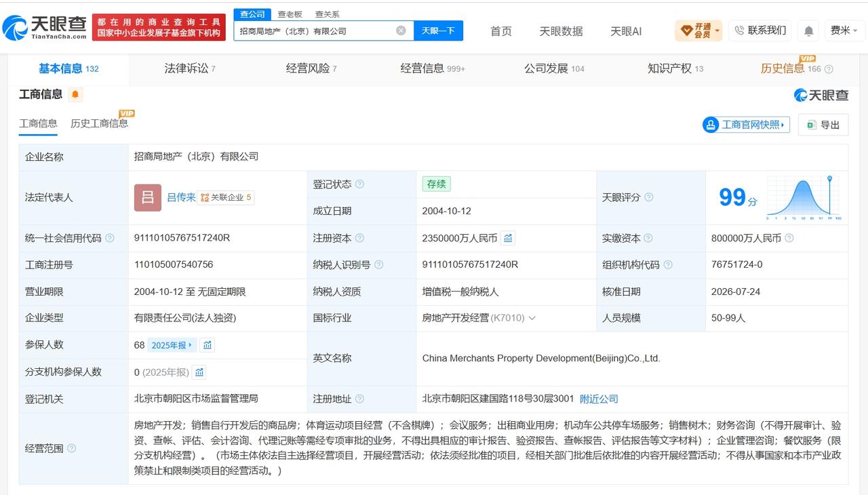
Task: Click the 登记机关 value 北京市朝阳区市场监督管理局
Action: tap(196, 399)
